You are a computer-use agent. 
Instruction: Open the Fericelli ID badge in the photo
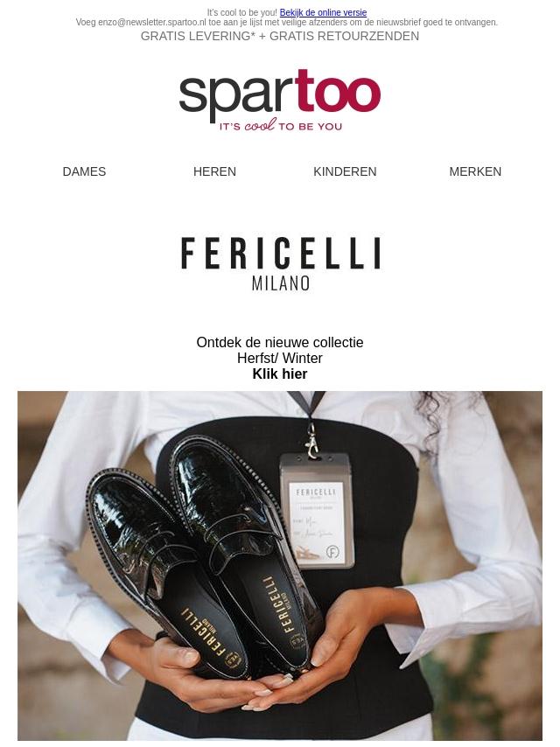click(x=317, y=510)
